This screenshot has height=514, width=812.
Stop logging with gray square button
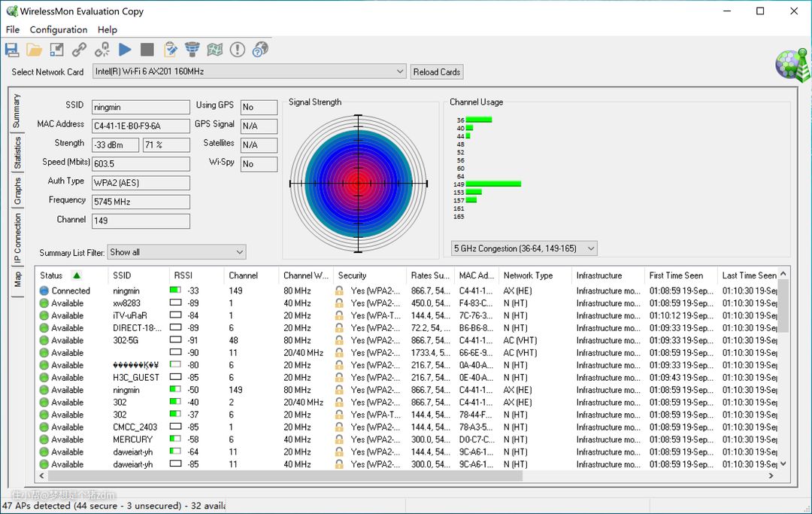tap(147, 50)
